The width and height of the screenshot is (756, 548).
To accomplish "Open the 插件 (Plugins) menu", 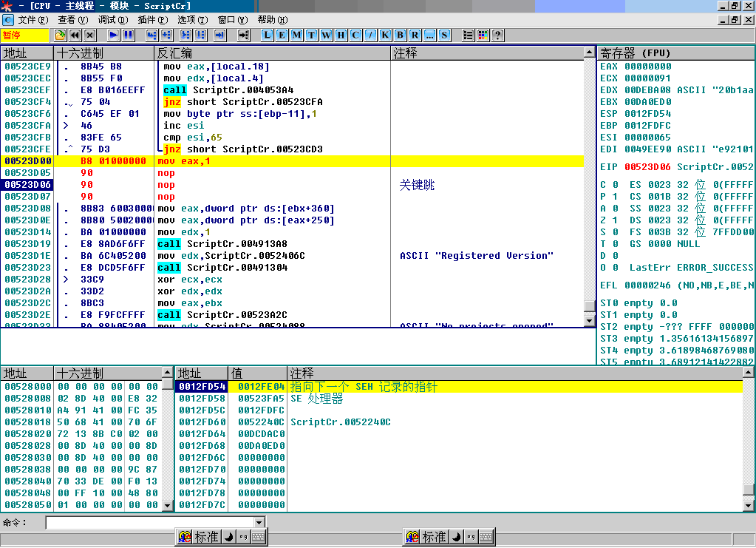I will [151, 20].
